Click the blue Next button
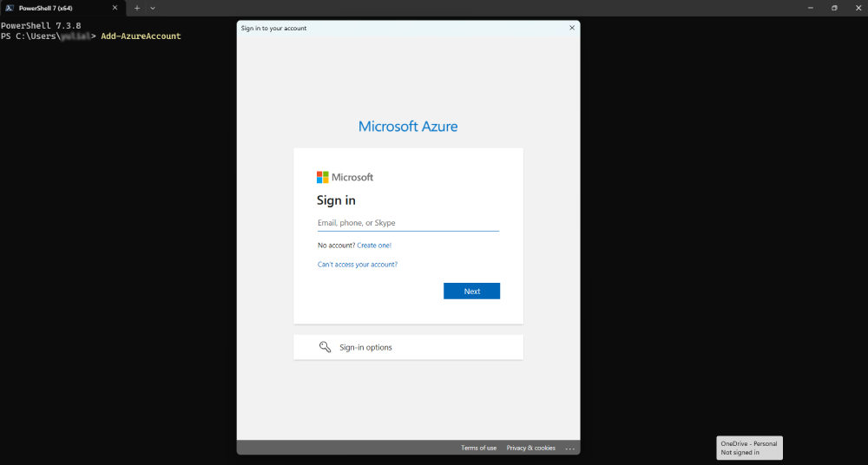The width and height of the screenshot is (868, 465). 471,291
